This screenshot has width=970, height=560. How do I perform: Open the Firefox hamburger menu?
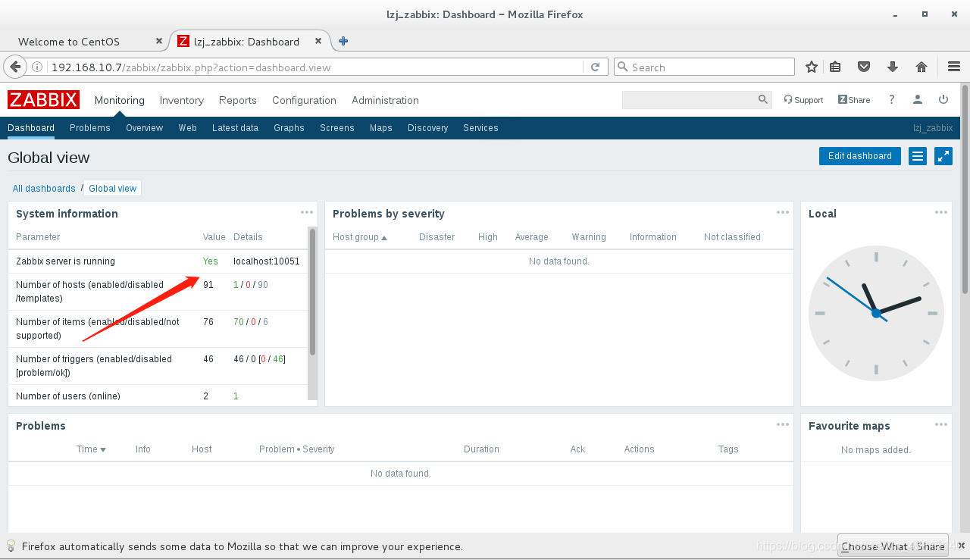point(954,67)
